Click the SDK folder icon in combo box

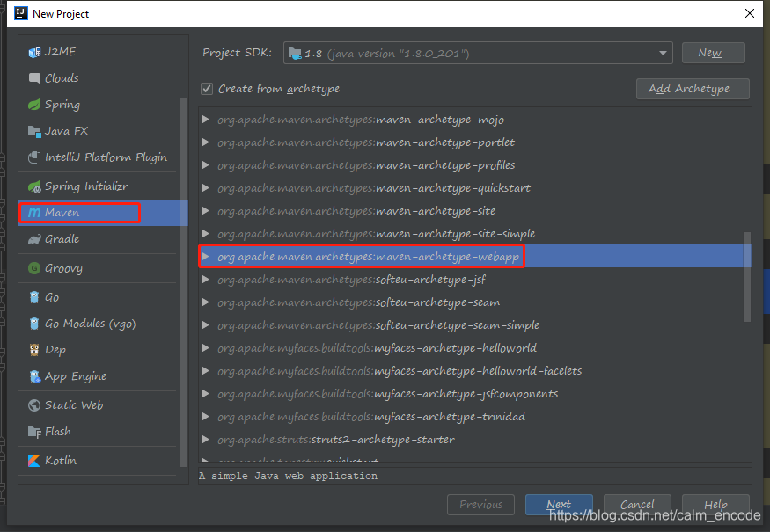pos(295,54)
